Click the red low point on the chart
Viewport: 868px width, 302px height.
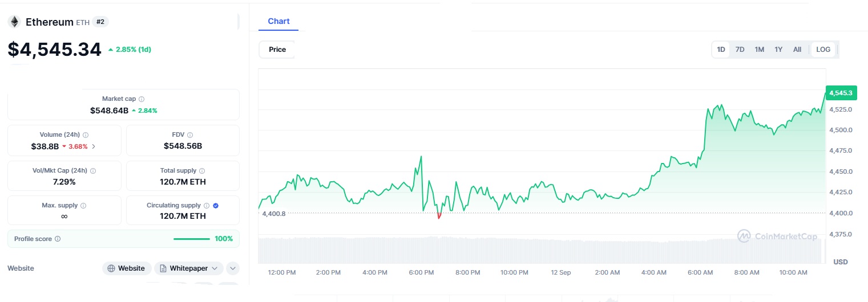pyautogui.click(x=439, y=217)
